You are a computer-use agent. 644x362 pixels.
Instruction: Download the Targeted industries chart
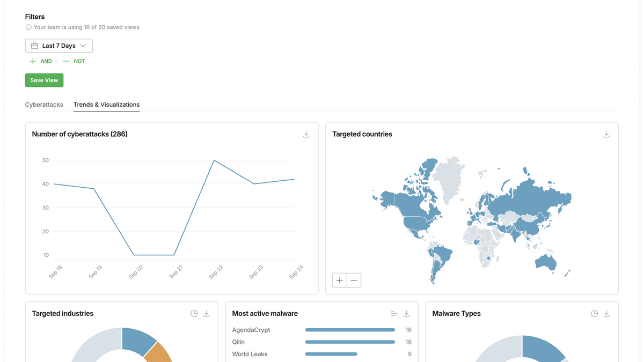click(206, 314)
